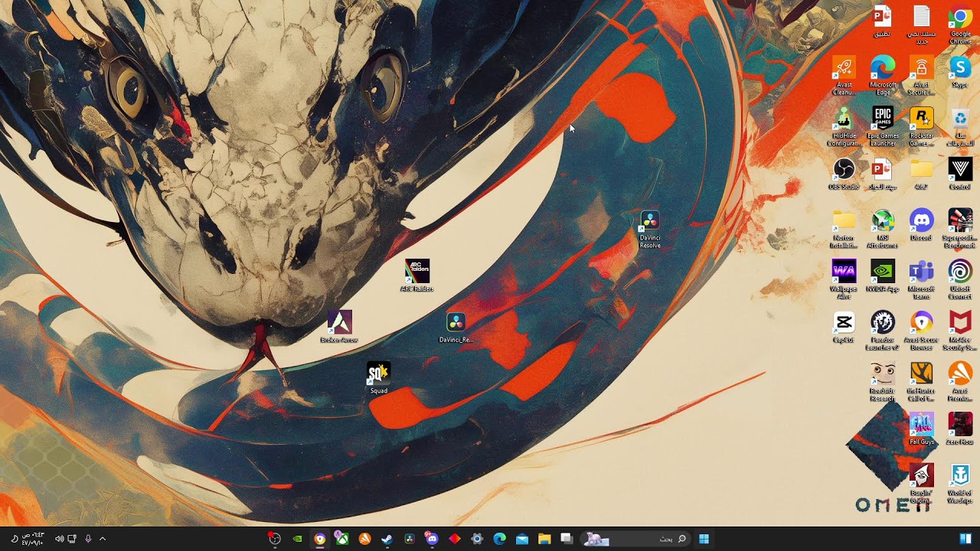The width and height of the screenshot is (980, 551).
Task: Select the Squad desktop shortcut
Action: point(379,378)
